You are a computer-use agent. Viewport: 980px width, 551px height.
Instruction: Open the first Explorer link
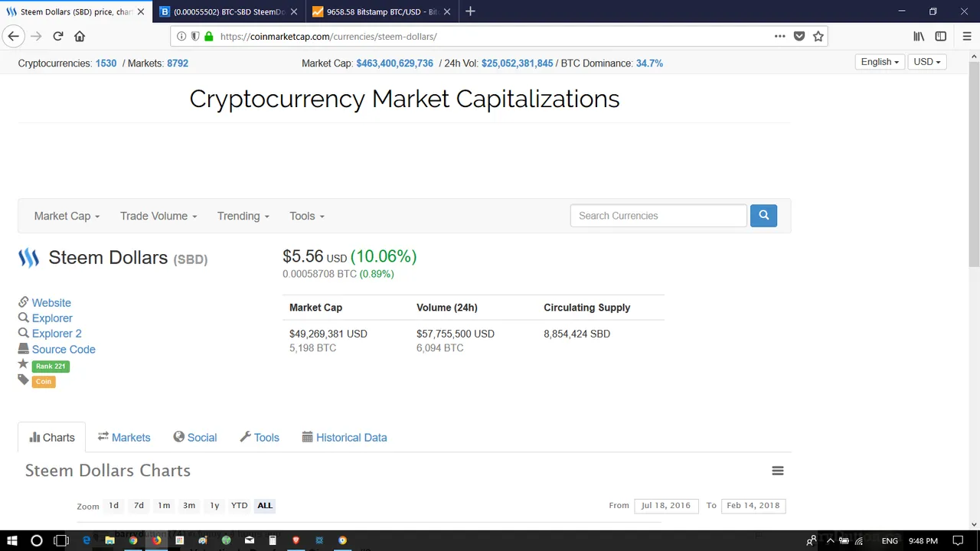[x=52, y=318]
